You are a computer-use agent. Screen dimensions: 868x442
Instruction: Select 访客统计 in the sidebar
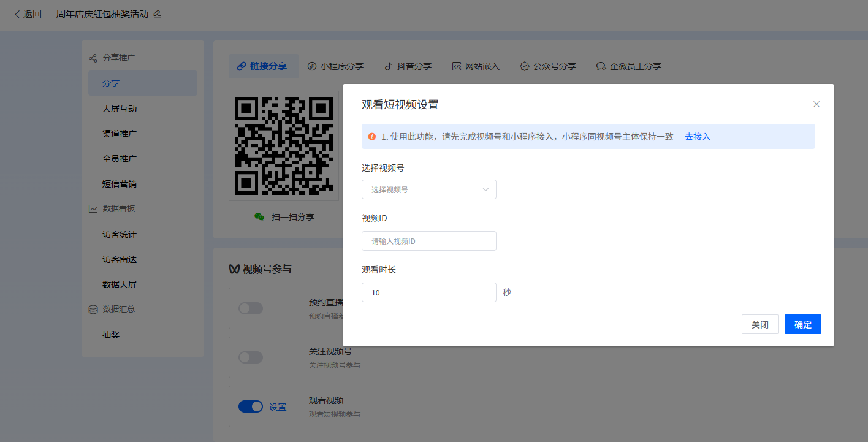click(120, 234)
